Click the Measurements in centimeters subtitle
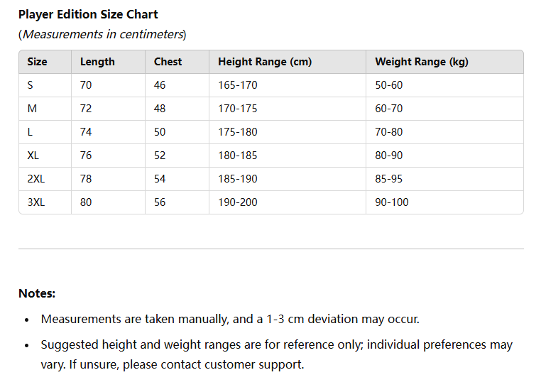Viewport: 541px width, 392px height. 102,35
